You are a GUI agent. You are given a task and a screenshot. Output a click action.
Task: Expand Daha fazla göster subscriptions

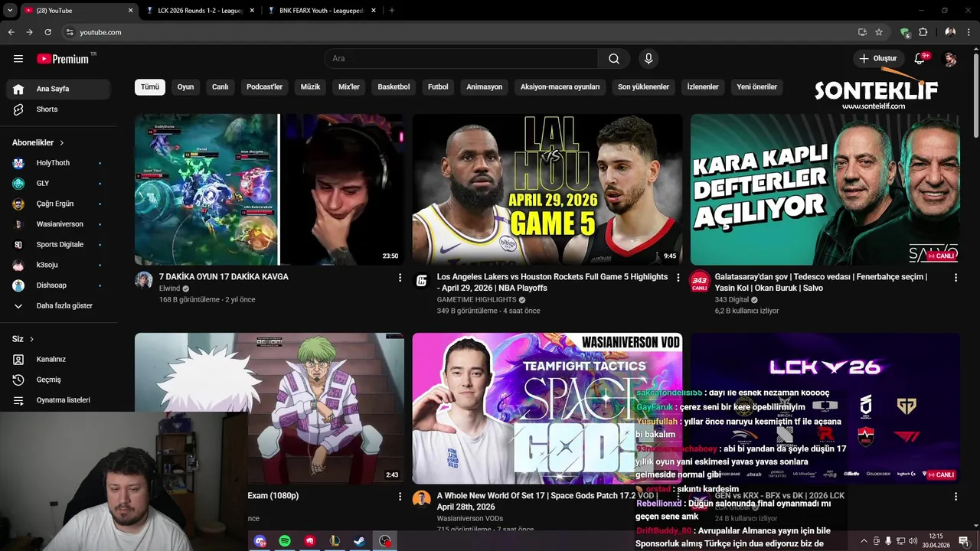click(x=59, y=305)
